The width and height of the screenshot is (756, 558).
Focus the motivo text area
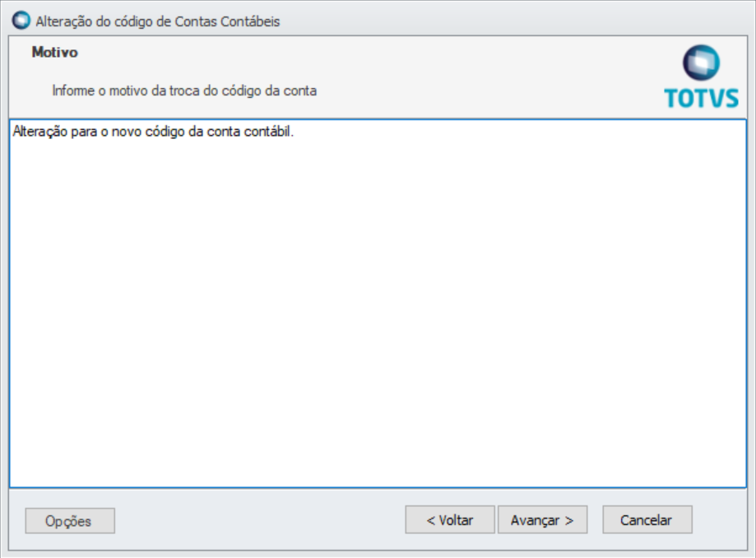click(x=378, y=304)
